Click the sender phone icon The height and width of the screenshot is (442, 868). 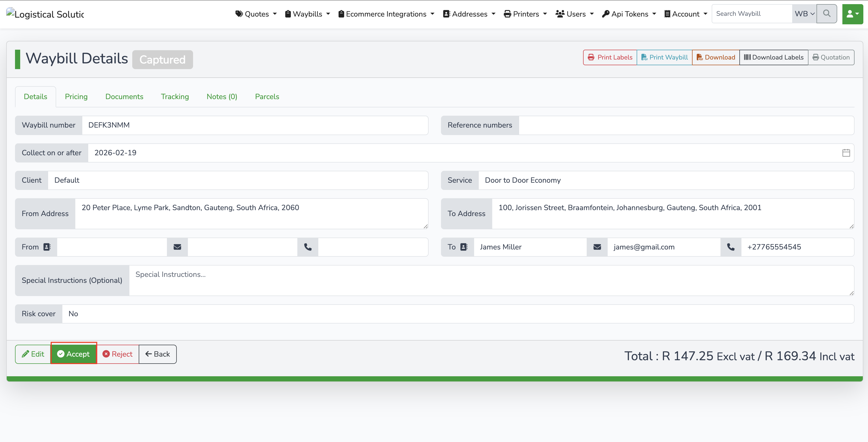pyautogui.click(x=308, y=247)
